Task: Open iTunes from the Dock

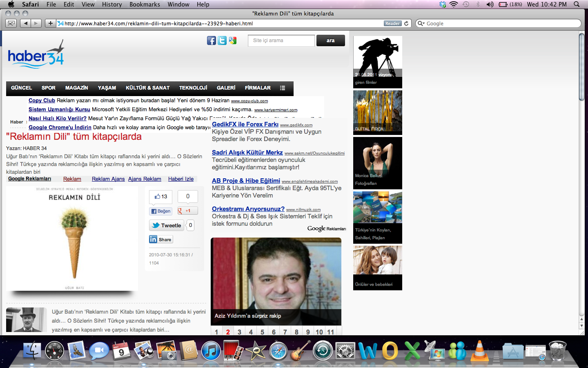Action: click(211, 351)
